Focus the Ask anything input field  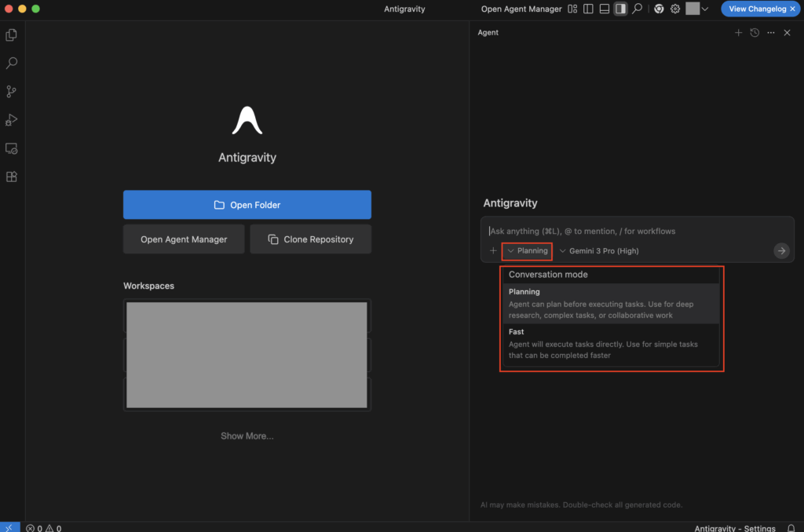(x=628, y=231)
